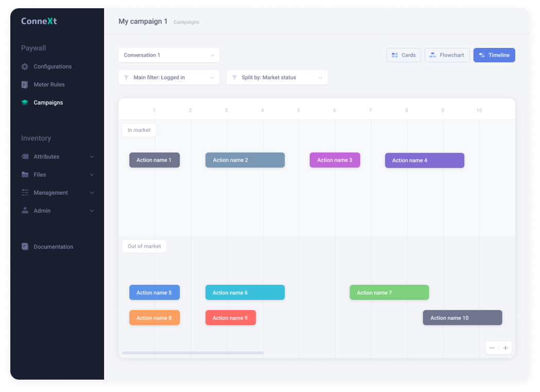Click the Meter Rules icon in sidebar
Image resolution: width=540 pixels, height=392 pixels.
[x=25, y=84]
